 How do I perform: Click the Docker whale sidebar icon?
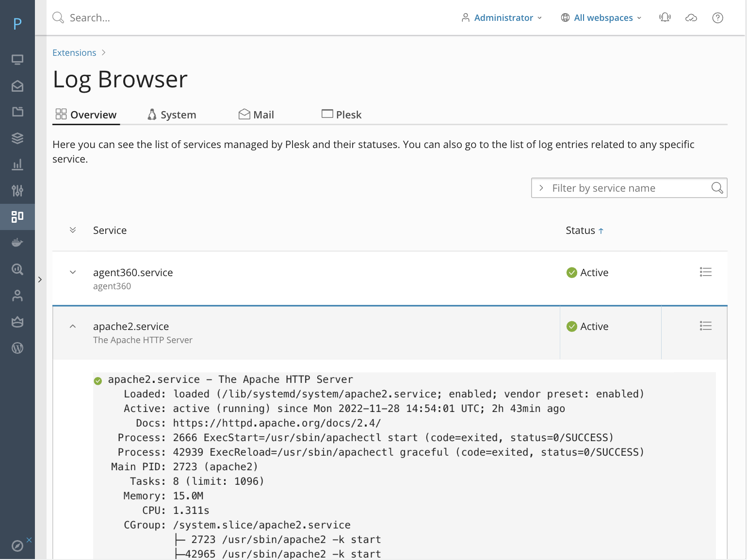[17, 243]
